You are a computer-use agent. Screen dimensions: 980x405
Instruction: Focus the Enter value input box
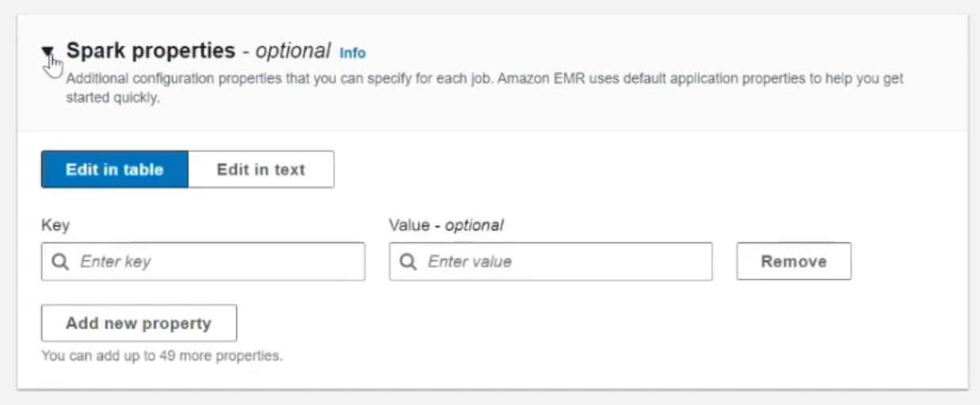(562, 262)
